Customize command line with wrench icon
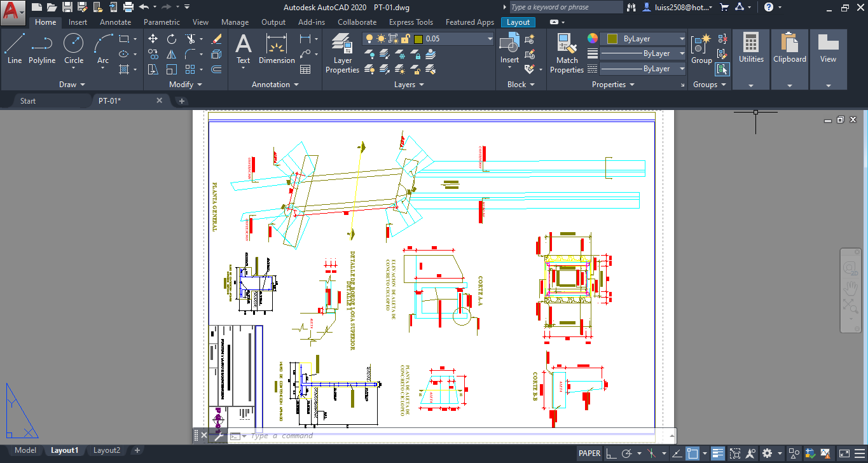The height and width of the screenshot is (463, 868). (219, 436)
